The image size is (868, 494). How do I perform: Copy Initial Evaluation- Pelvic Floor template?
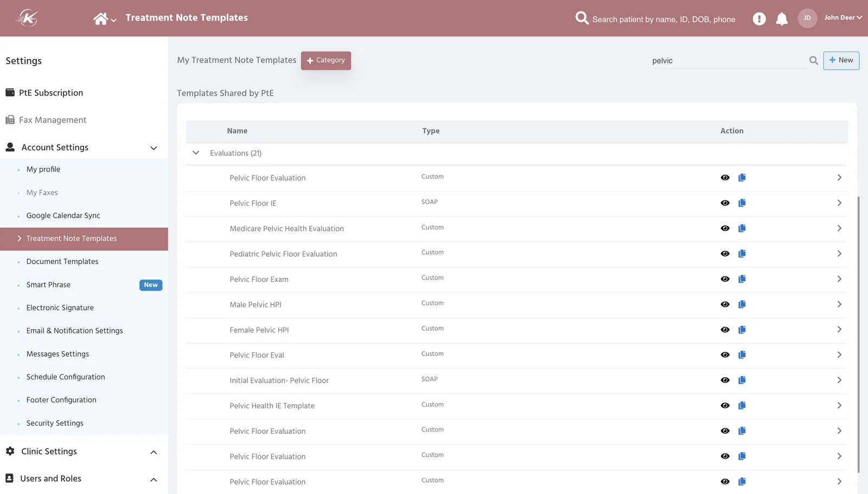(742, 380)
